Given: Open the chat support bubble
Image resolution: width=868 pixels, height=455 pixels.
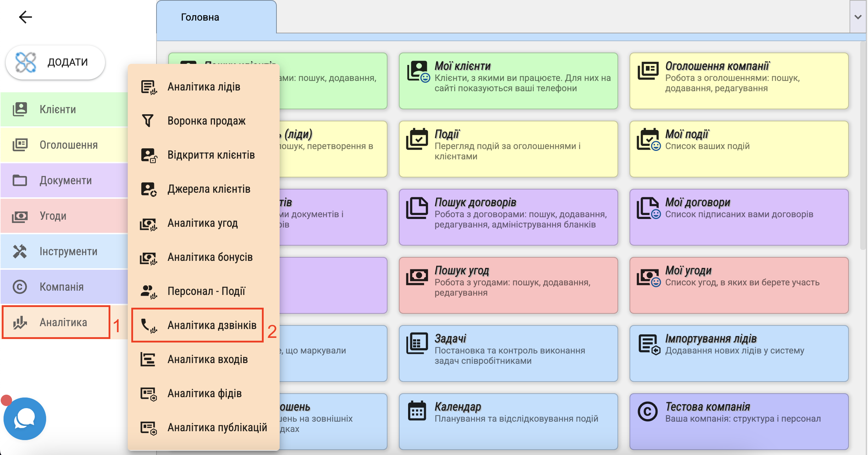Looking at the screenshot, I should click(25, 419).
